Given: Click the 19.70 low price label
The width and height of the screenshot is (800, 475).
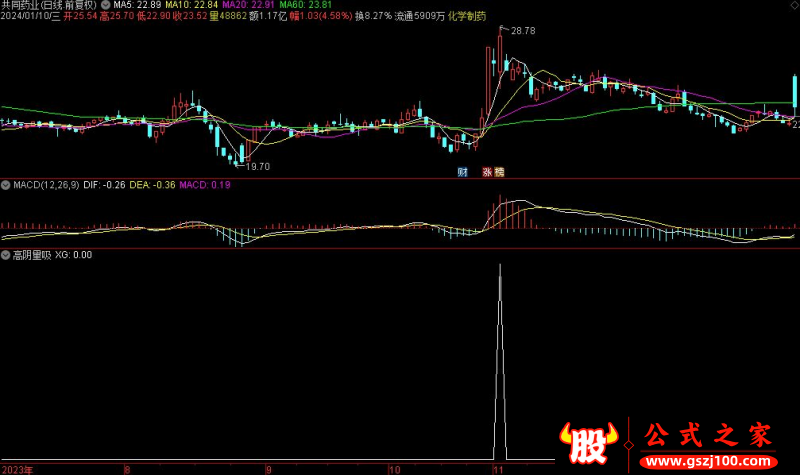Looking at the screenshot, I should (x=258, y=167).
